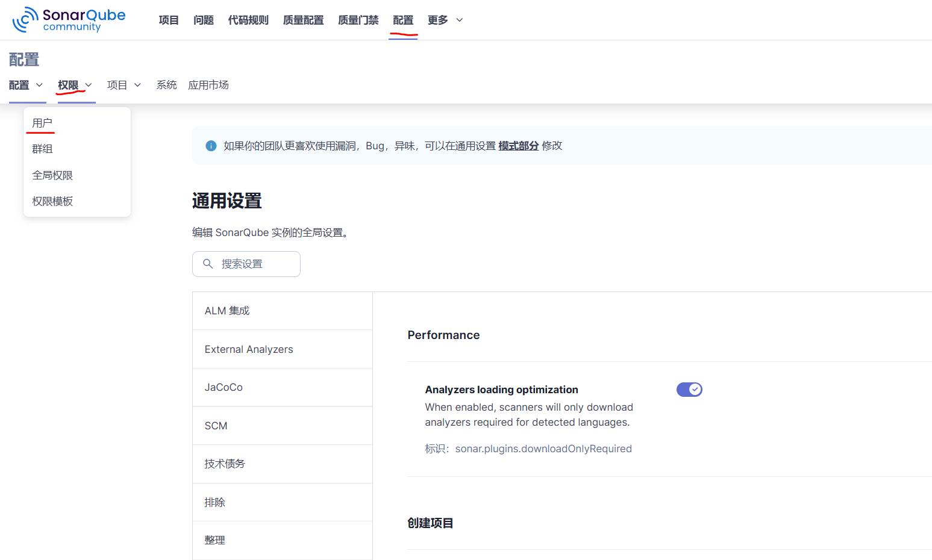Click the SonarQube community logo

click(x=69, y=20)
